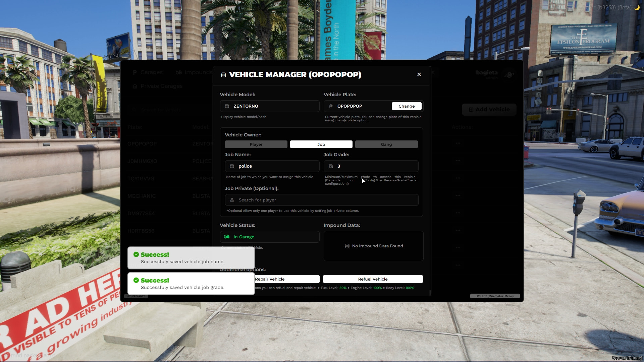Select Job as vehicle owner

pyautogui.click(x=321, y=144)
